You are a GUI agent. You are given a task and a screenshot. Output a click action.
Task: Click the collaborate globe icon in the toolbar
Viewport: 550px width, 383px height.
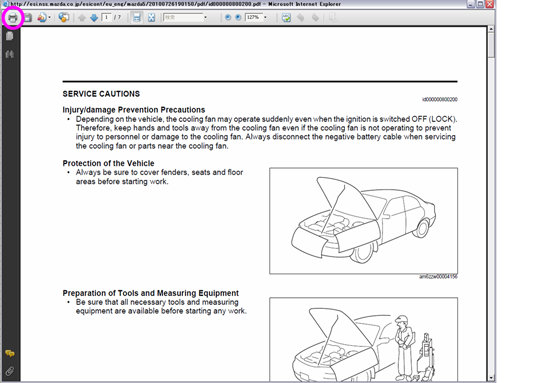(63, 17)
